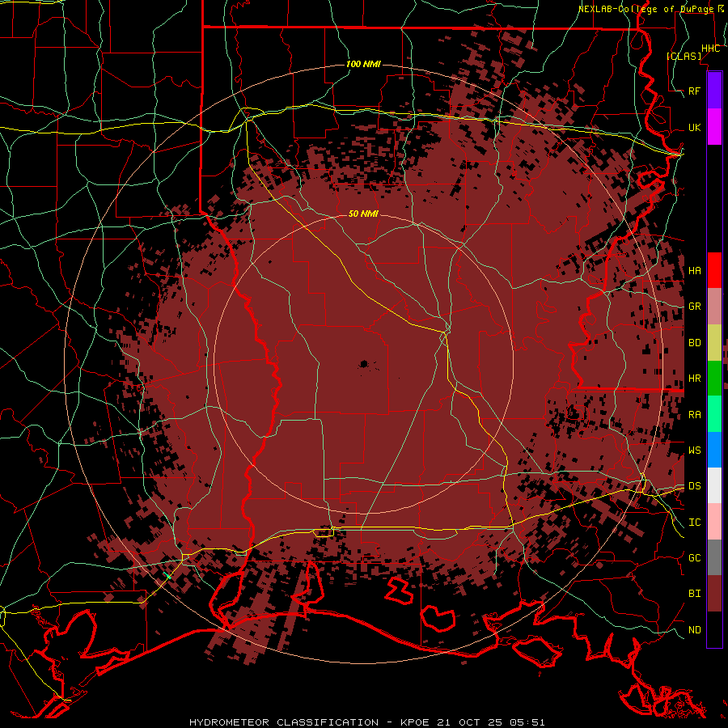Select the red HA legend color block
728x728 pixels.
714,269
